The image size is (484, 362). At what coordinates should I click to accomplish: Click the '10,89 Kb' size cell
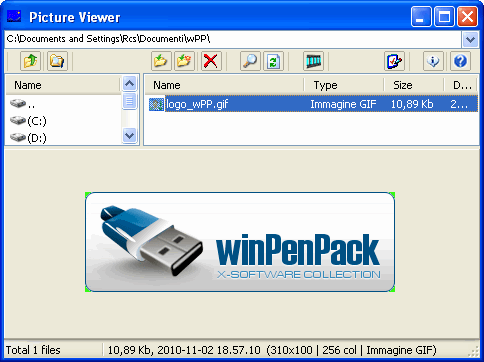pos(412,104)
